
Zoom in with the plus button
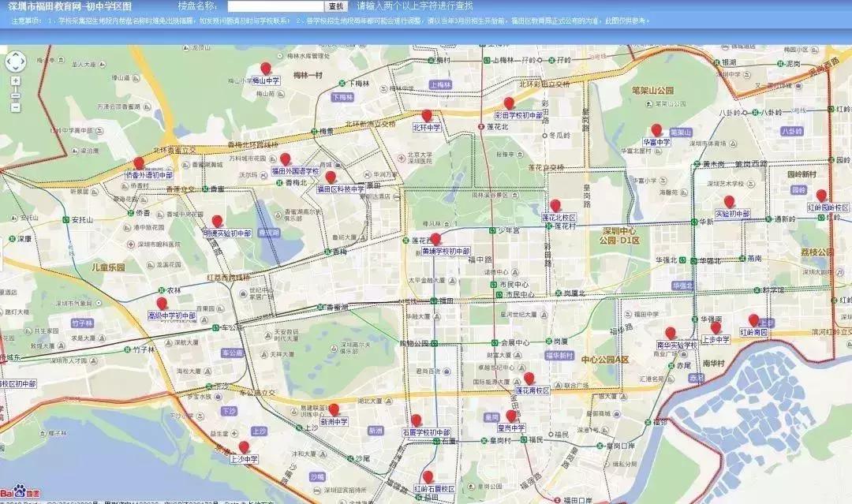click(15, 81)
